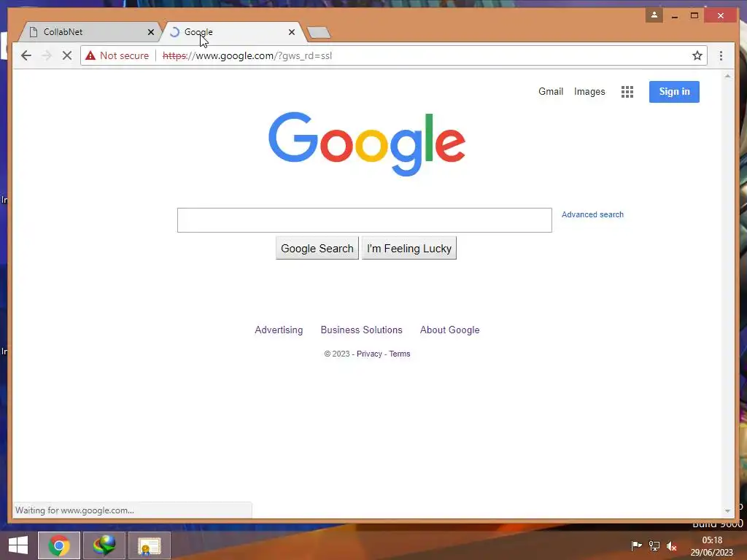This screenshot has height=560, width=747.
Task: Select the Google tab
Action: coord(233,32)
